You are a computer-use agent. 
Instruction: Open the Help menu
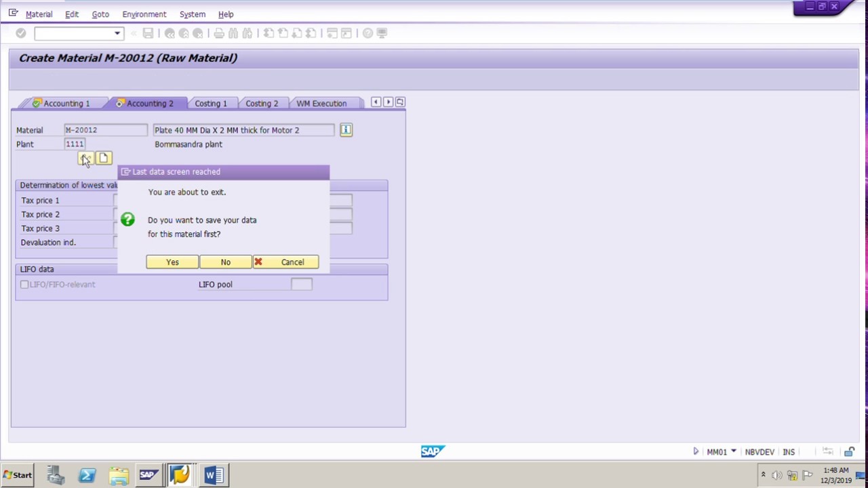click(226, 14)
